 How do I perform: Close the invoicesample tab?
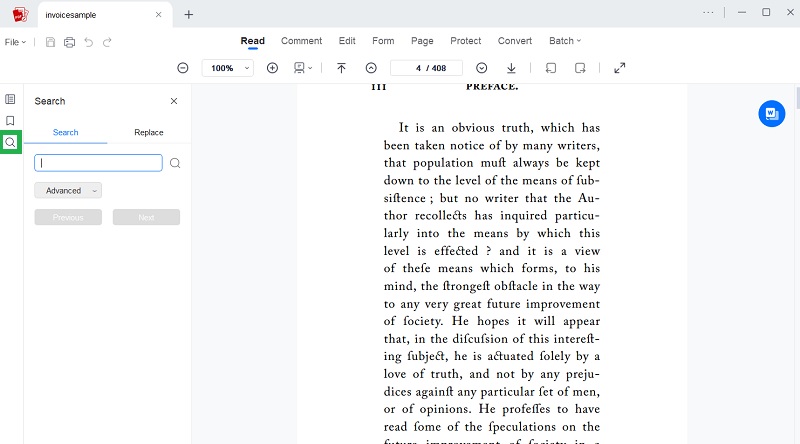[x=159, y=15]
